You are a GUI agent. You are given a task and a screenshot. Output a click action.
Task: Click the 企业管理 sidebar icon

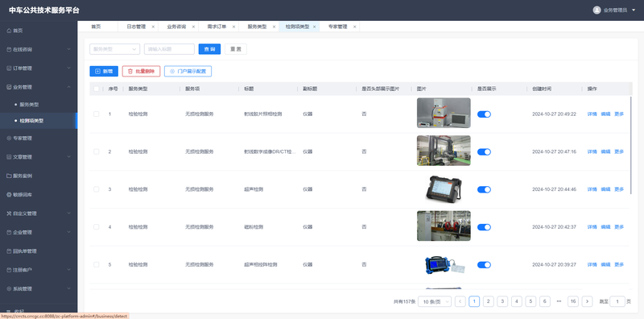click(x=9, y=233)
